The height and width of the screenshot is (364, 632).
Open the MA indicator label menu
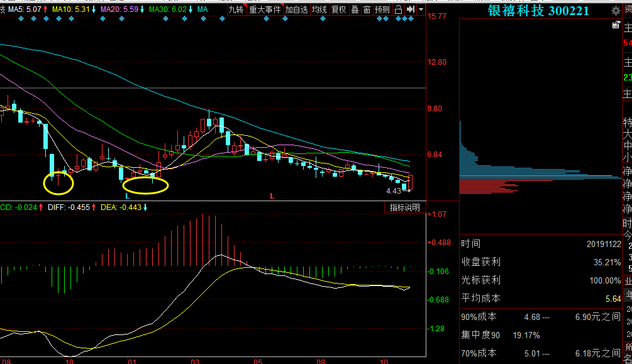tap(202, 9)
